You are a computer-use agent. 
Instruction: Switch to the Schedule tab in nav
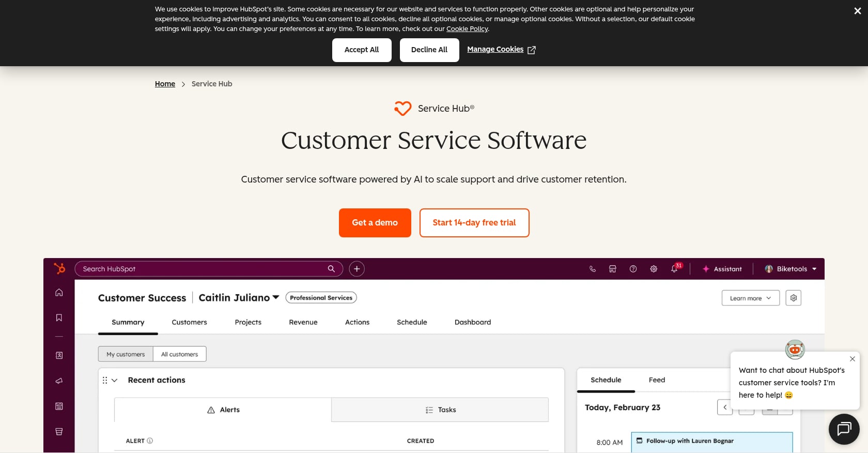coord(412,322)
